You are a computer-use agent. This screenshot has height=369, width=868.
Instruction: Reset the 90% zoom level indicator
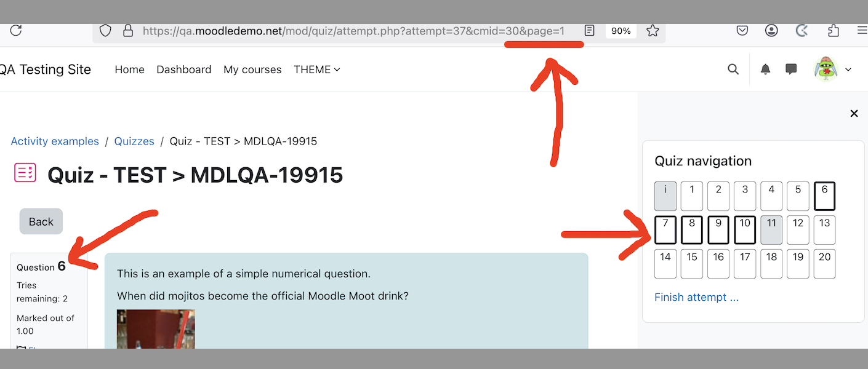(x=621, y=31)
